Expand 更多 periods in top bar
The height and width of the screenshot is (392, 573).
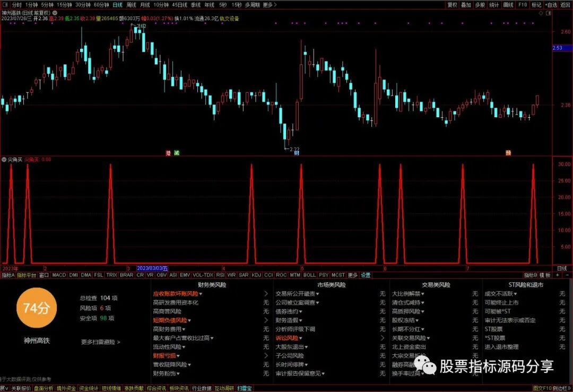[x=270, y=5]
